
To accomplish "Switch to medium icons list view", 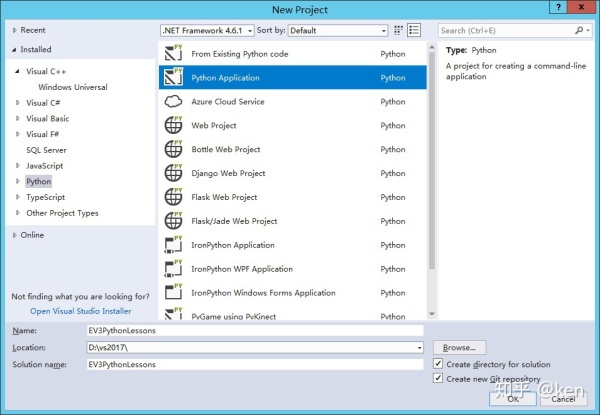I will 414,30.
